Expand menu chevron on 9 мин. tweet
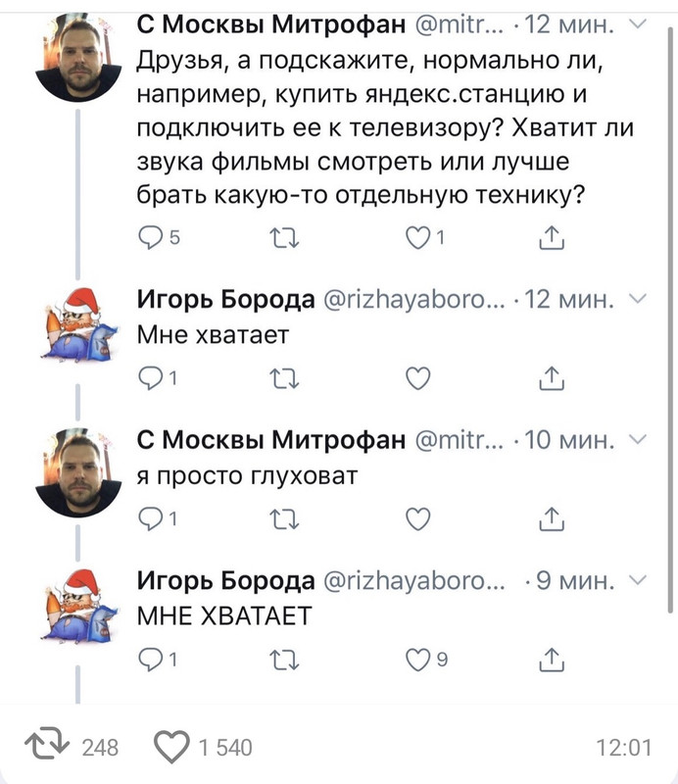 tap(638, 580)
